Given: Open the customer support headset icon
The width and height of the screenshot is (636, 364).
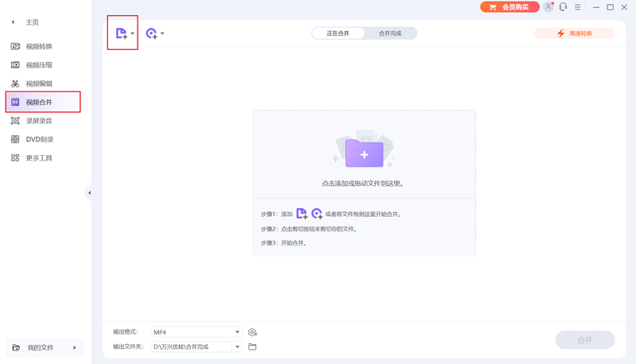Looking at the screenshot, I should point(563,7).
